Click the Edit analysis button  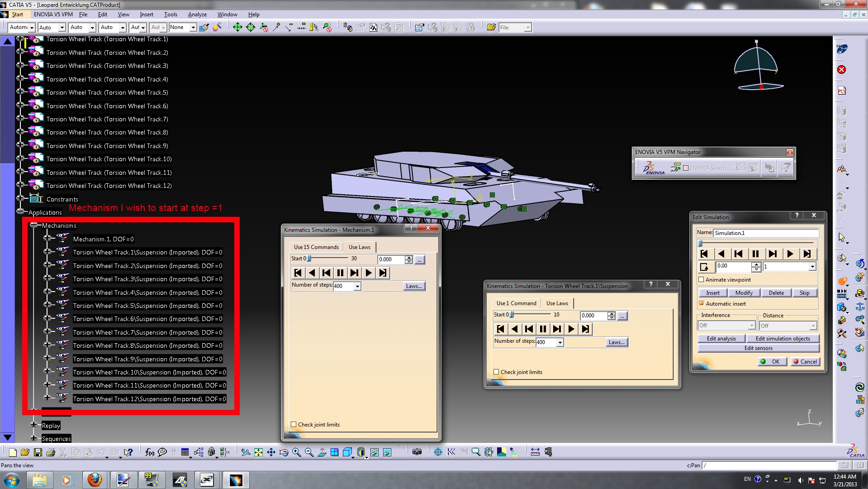721,338
